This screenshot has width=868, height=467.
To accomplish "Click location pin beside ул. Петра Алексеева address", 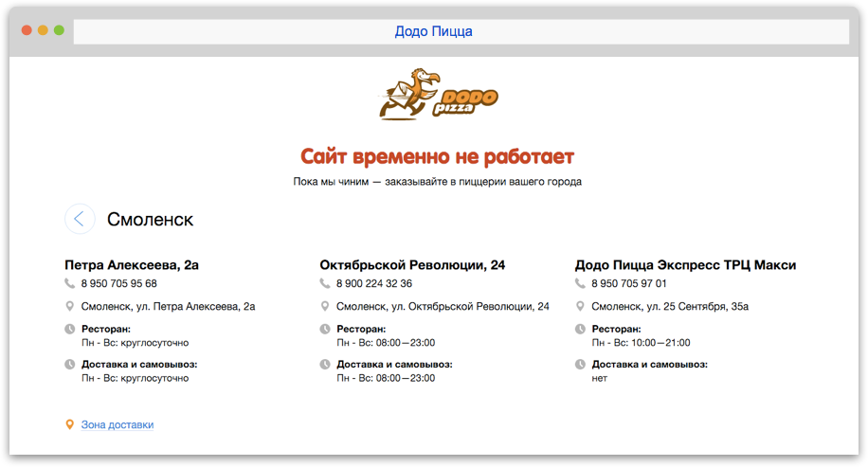I will 70,306.
